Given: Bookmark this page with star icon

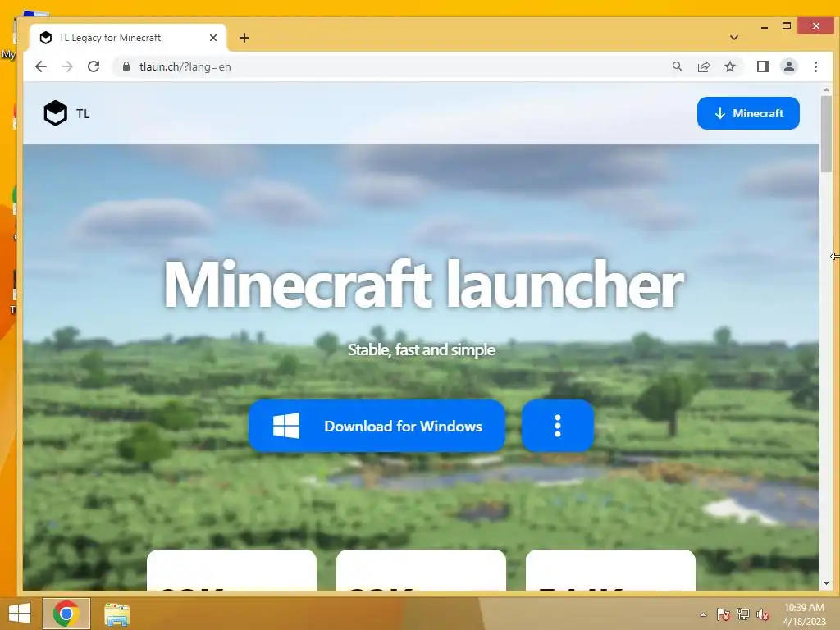Looking at the screenshot, I should pyautogui.click(x=729, y=66).
